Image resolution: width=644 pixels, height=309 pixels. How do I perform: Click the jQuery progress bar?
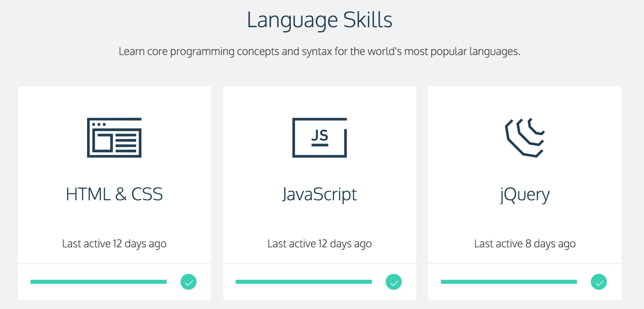click(x=509, y=282)
